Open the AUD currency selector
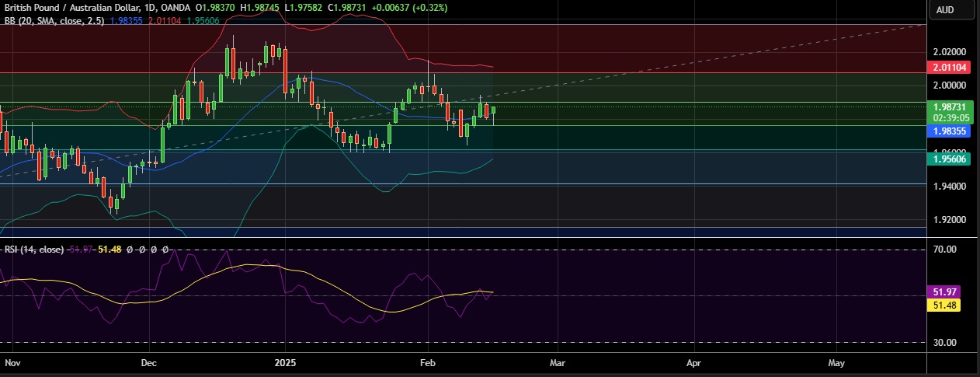Viewport: 980px width, 377px height. (x=945, y=10)
